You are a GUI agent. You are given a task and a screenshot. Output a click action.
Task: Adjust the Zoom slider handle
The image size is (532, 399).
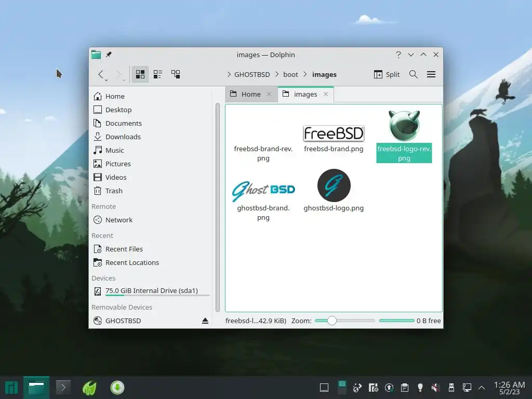(x=332, y=321)
